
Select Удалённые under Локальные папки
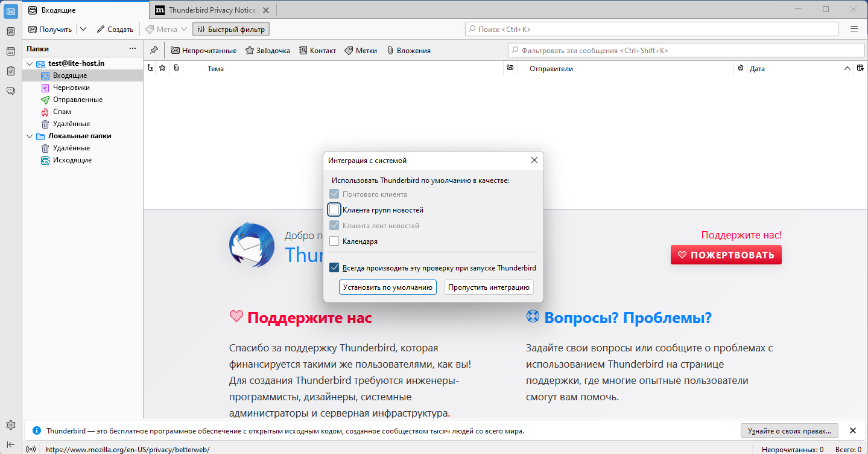point(83,148)
